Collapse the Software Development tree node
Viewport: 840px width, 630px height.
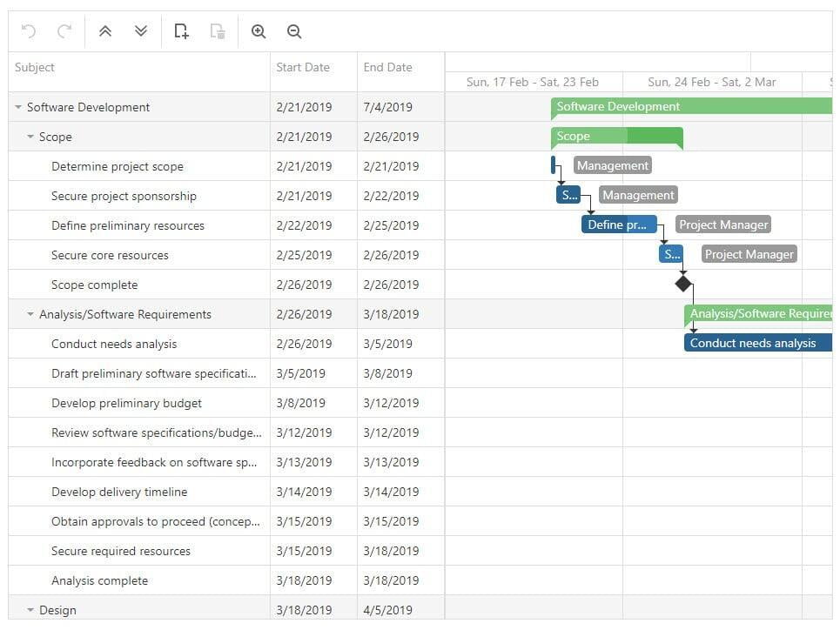point(18,108)
